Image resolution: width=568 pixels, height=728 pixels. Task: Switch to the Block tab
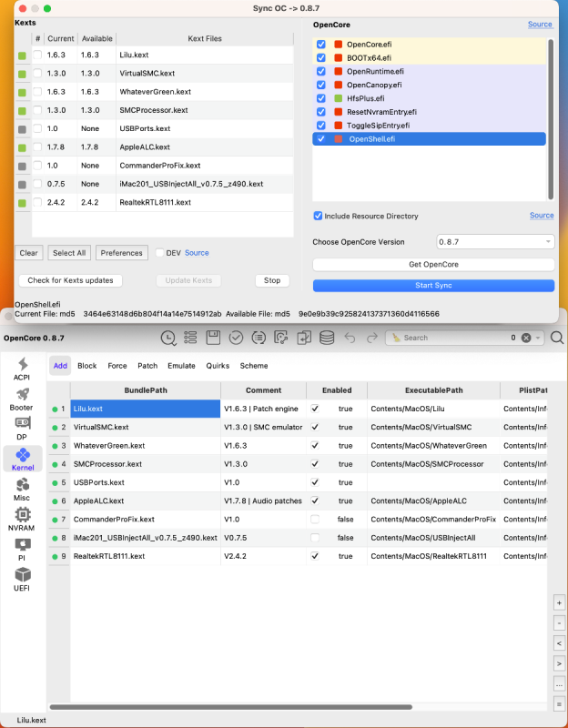tap(86, 366)
